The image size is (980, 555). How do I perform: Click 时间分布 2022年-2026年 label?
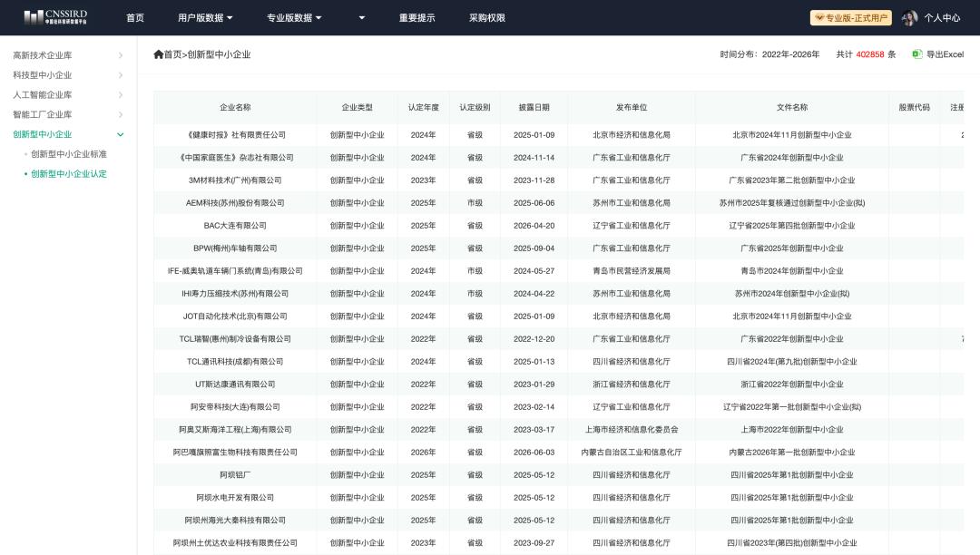[769, 54]
